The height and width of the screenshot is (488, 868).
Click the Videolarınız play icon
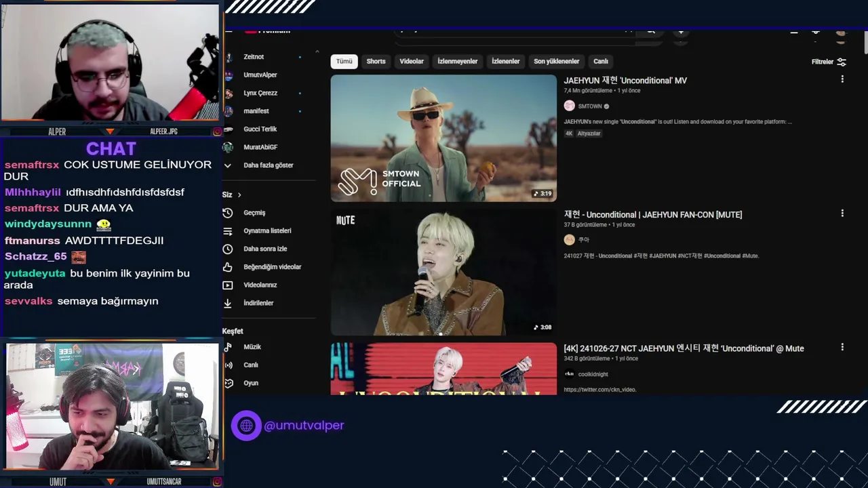[228, 285]
